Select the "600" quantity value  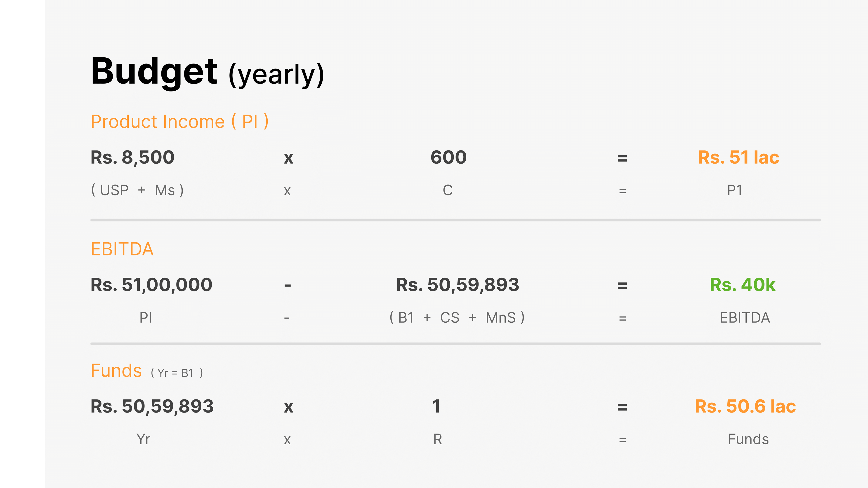448,157
